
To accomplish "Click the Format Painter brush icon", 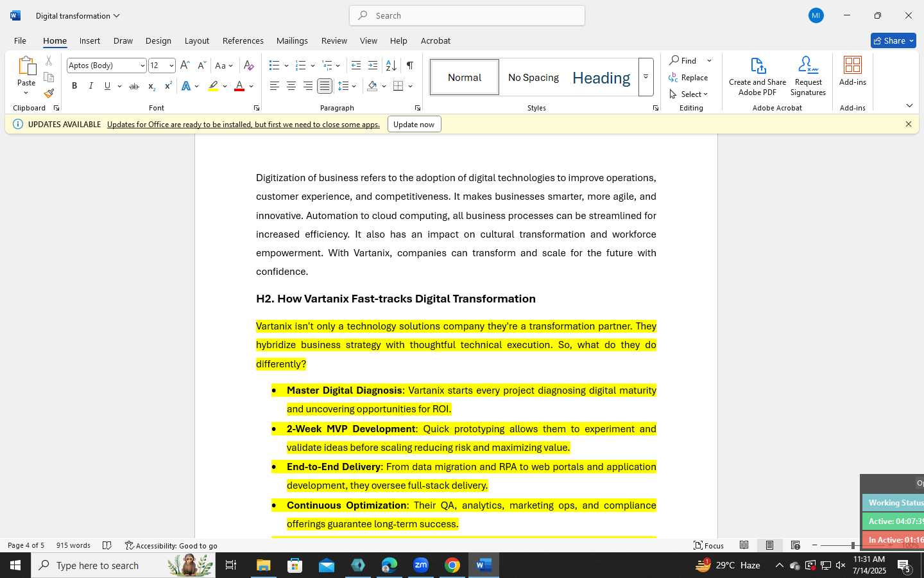I will coord(49,93).
